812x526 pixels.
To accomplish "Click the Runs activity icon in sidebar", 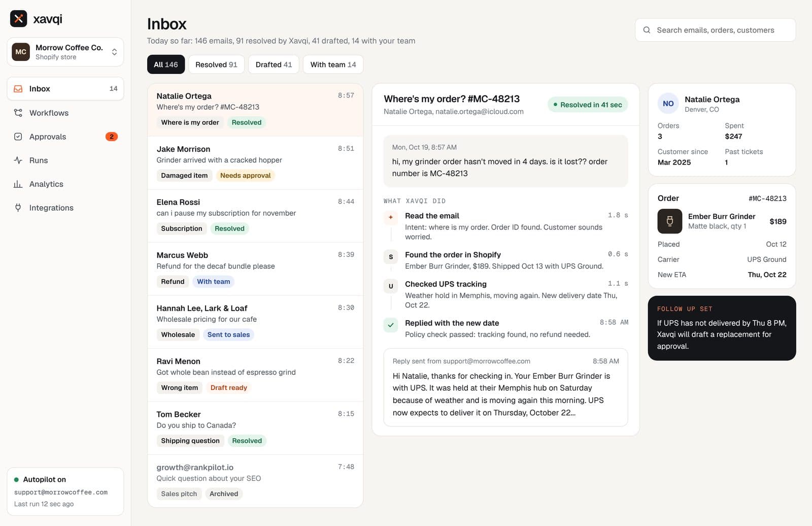I will (x=18, y=160).
